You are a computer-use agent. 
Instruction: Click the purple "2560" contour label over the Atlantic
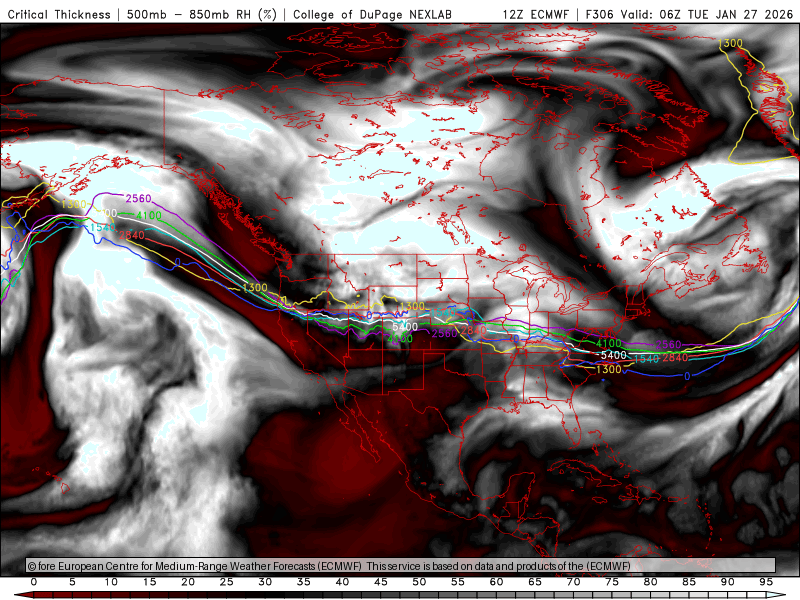coord(668,345)
